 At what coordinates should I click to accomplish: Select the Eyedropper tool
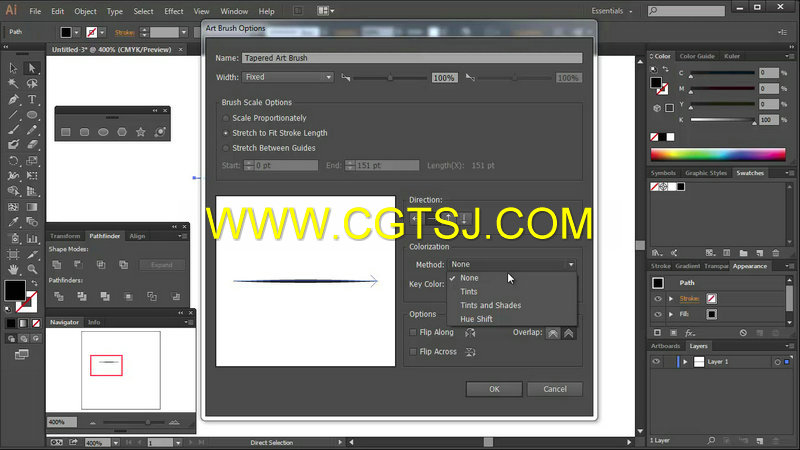pos(13,222)
